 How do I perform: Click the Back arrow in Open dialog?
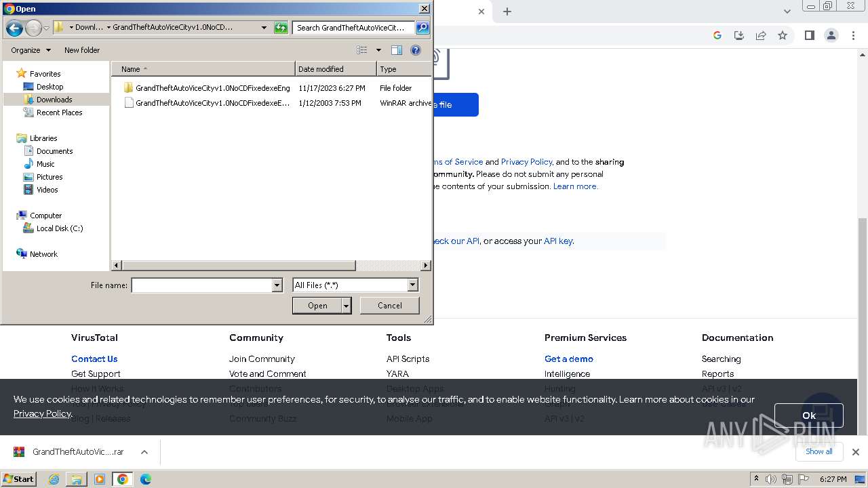(14, 28)
